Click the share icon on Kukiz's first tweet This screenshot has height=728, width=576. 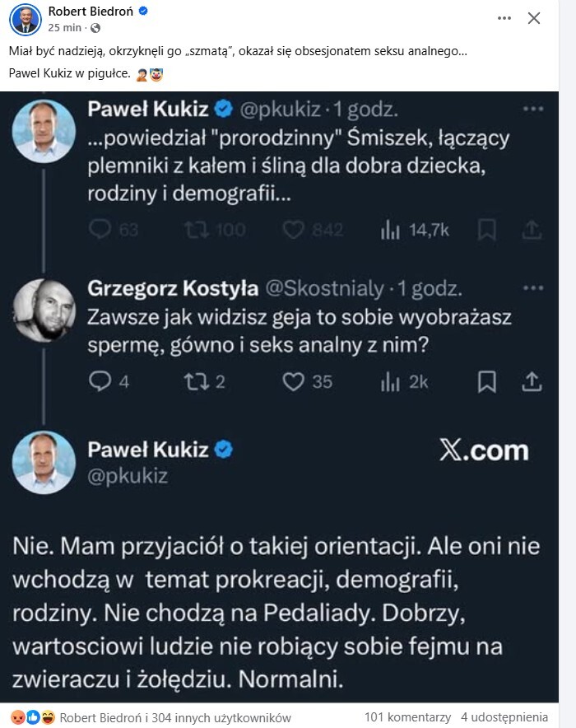point(531,230)
